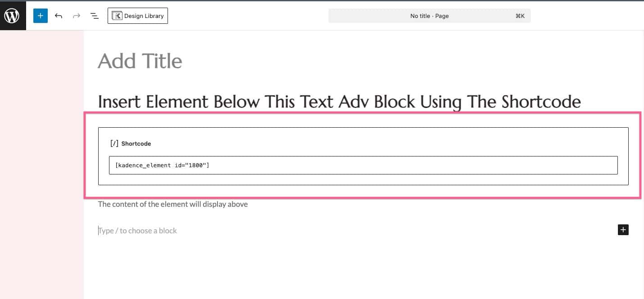Click the Design Library kadence icon
The width and height of the screenshot is (644, 299).
pos(117,15)
